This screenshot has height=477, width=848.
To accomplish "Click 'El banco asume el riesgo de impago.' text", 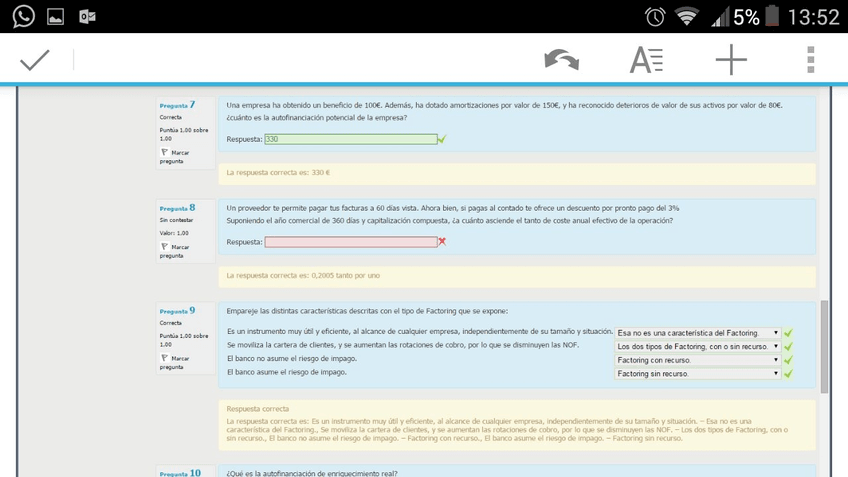I will click(287, 372).
